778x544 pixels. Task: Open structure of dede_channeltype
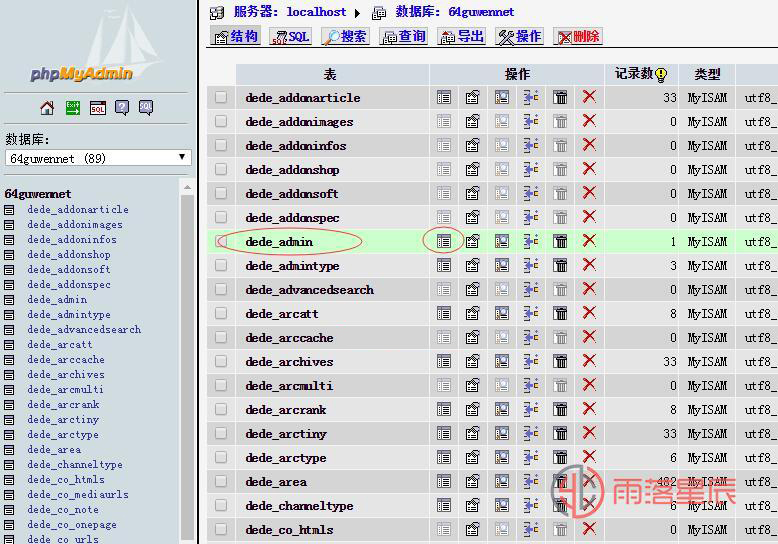tap(472, 506)
